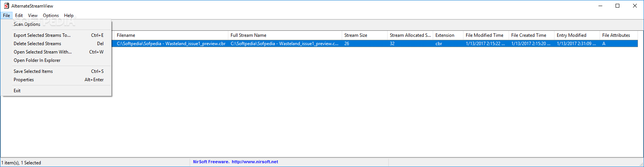Click the '1 item(s), 1 Selected' status text
Viewport: 644px width, 167px height.
click(x=21, y=163)
